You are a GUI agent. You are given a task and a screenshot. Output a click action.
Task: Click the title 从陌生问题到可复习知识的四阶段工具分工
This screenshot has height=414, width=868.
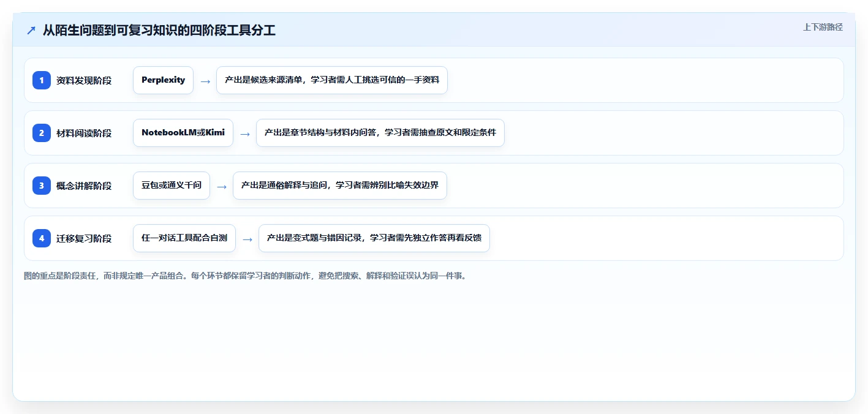159,30
